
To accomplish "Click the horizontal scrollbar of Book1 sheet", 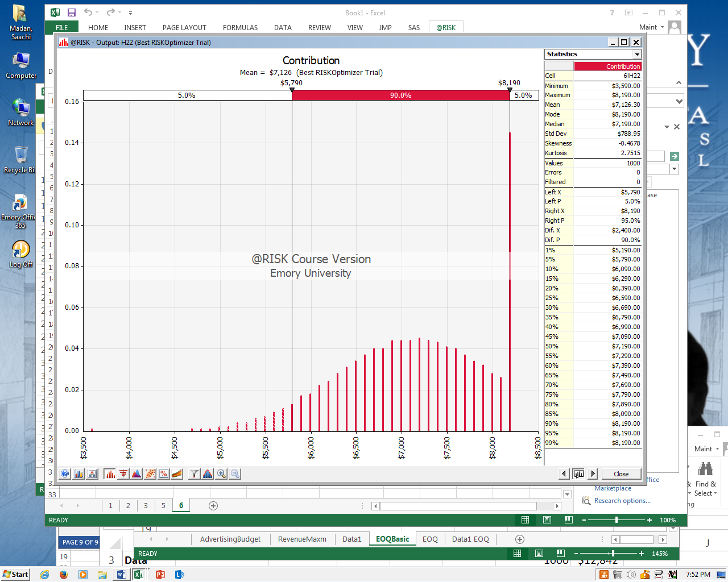I will click(x=458, y=506).
